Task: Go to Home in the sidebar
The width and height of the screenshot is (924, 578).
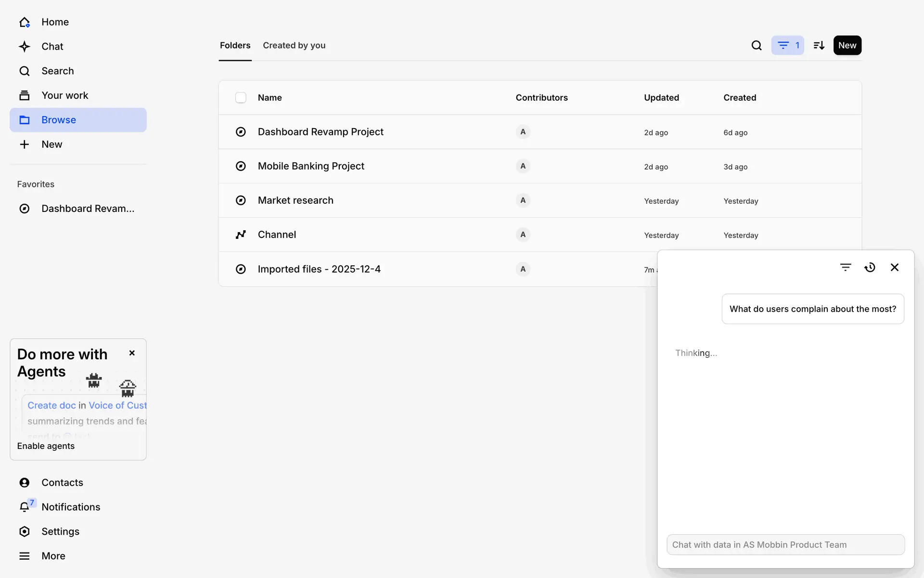Action: point(55,22)
